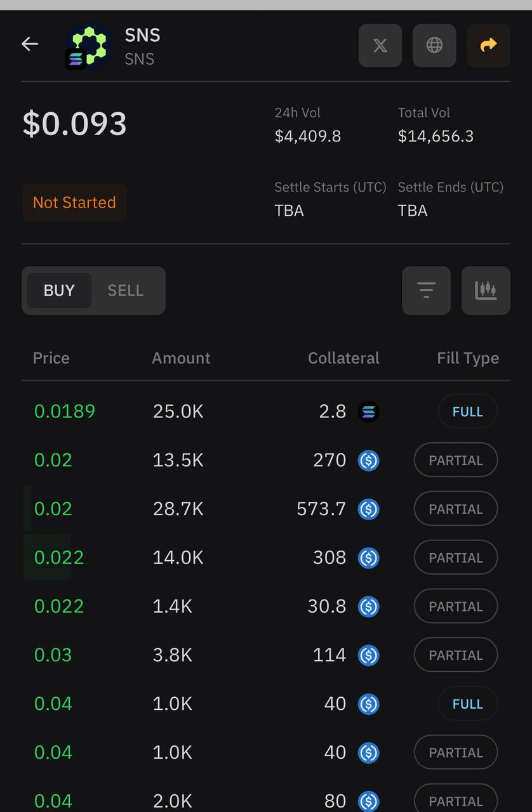Switch to the BUY side
Image resolution: width=532 pixels, height=812 pixels.
(59, 291)
